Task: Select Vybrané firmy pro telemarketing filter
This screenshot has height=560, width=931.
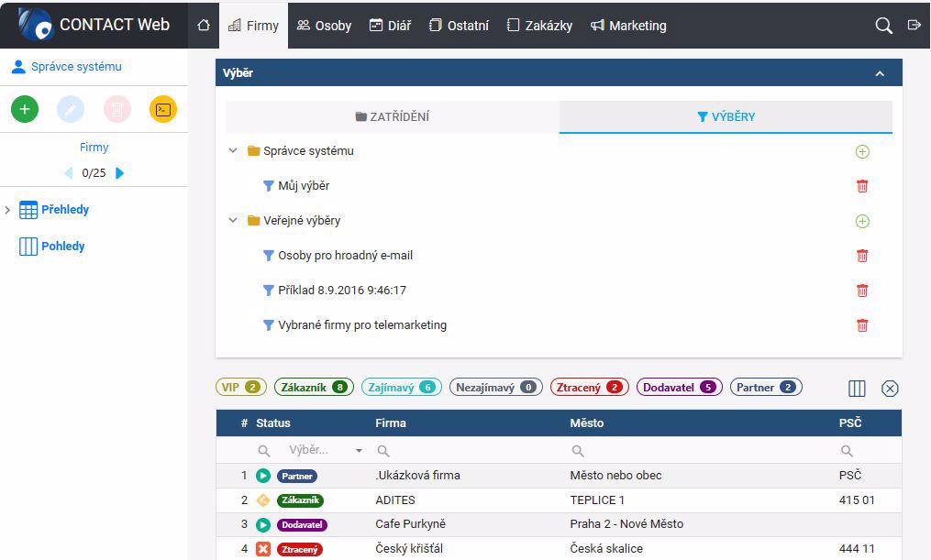Action: [354, 325]
